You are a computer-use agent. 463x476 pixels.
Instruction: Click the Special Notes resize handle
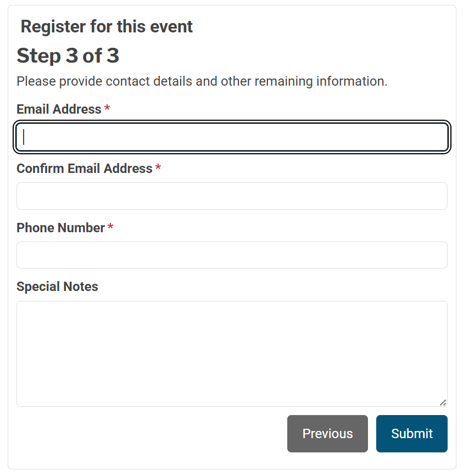(443, 402)
